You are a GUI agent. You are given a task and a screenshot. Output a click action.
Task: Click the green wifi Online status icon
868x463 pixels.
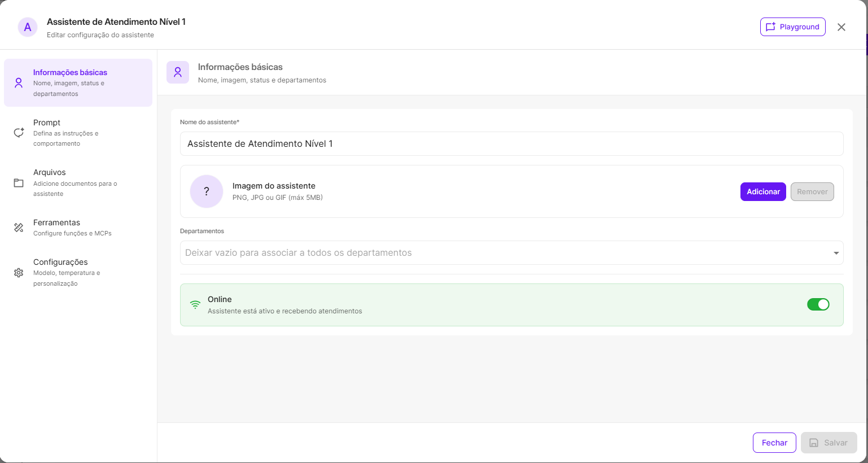195,305
